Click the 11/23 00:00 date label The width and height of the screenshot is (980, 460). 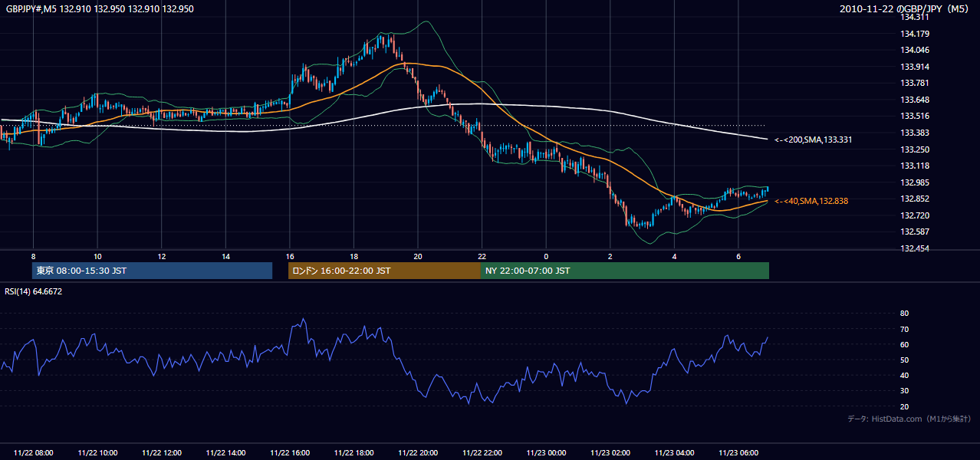(546, 453)
